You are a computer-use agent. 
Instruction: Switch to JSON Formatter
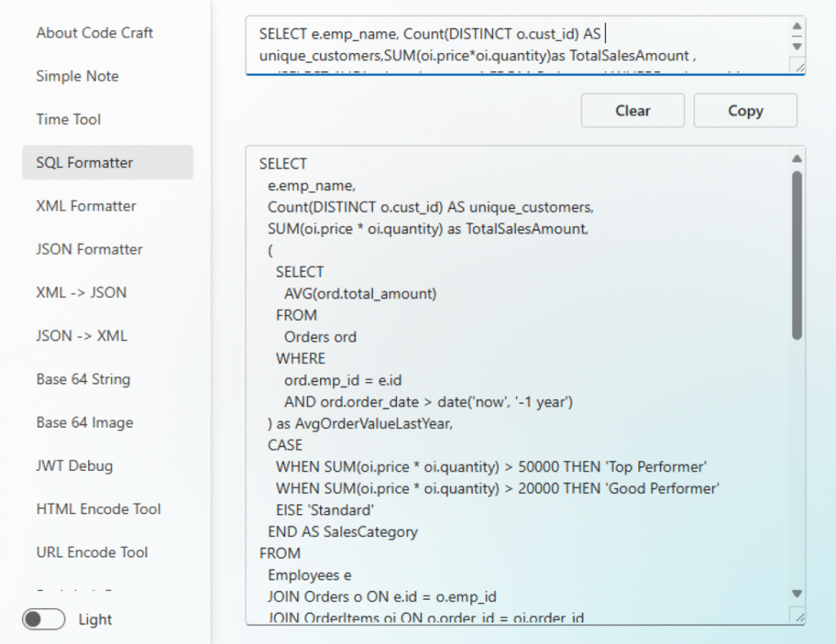coord(89,249)
